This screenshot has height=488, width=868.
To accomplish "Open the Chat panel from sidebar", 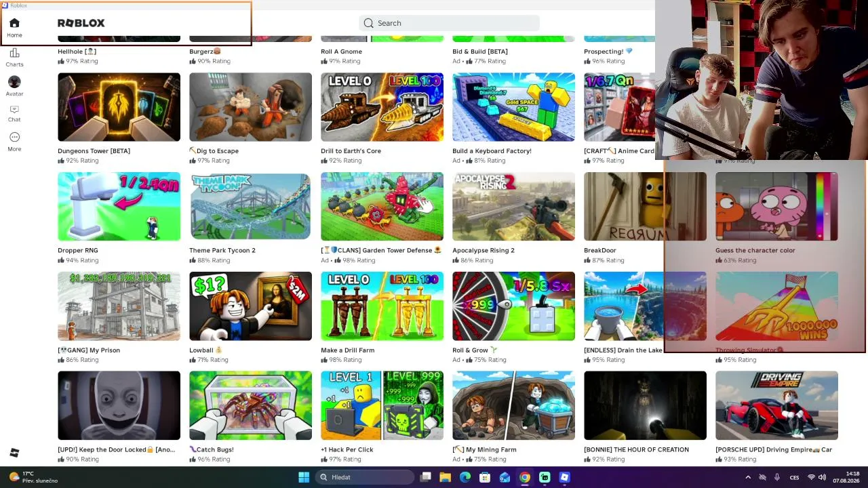I will pos(14,113).
